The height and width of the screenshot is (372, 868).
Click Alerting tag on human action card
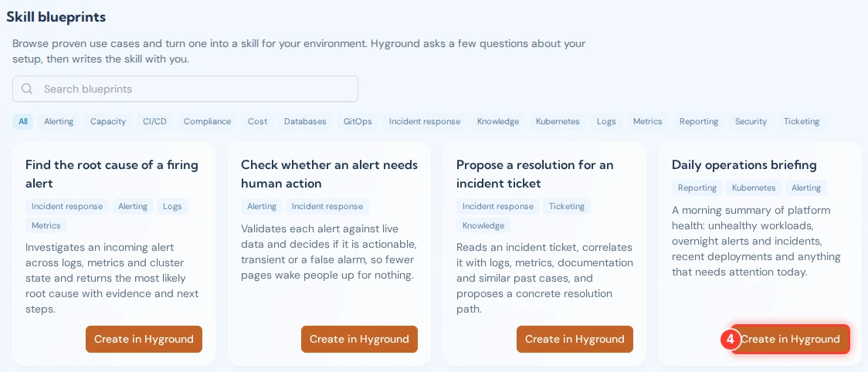coord(261,207)
